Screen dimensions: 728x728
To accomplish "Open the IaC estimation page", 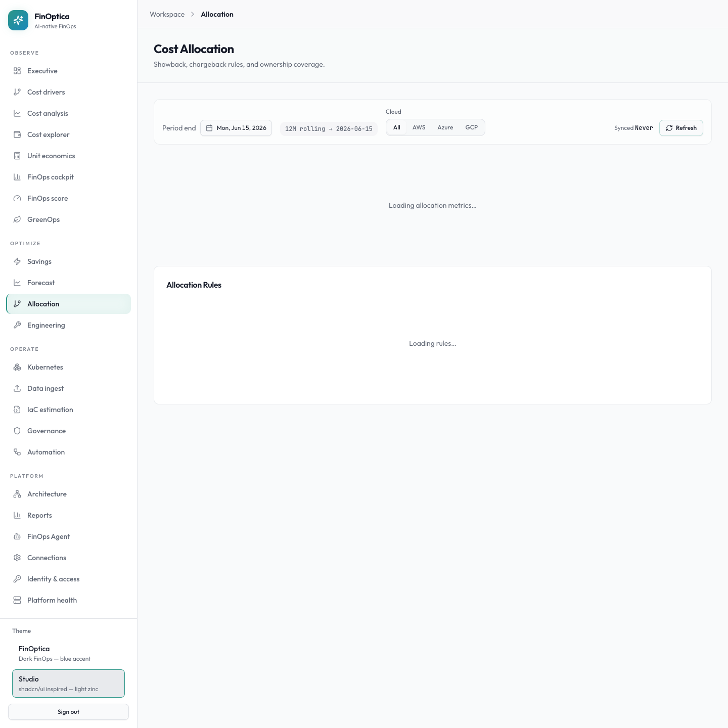I will tap(68, 409).
